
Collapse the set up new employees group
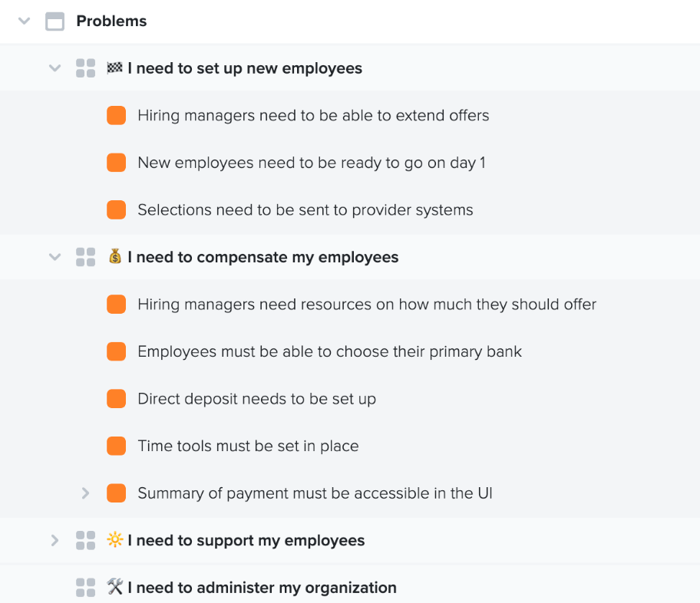(x=55, y=68)
